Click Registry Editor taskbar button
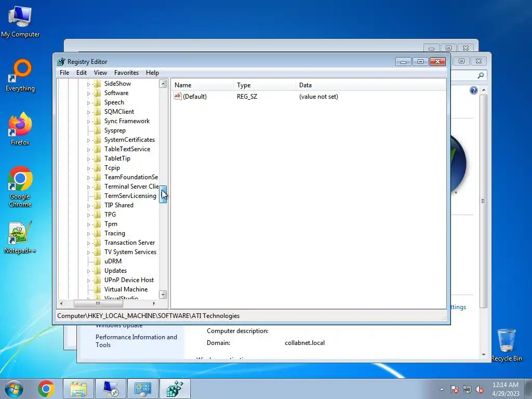The image size is (532, 399). point(175,389)
